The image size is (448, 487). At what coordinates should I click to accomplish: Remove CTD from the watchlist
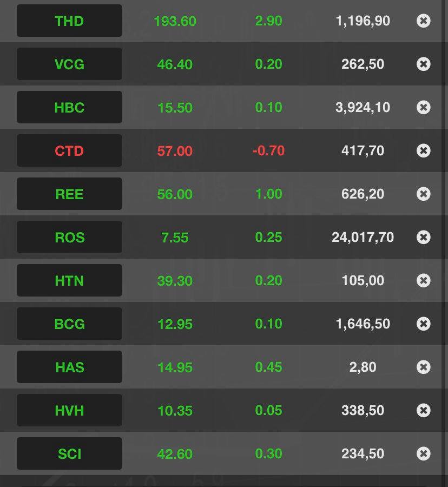pos(424,150)
